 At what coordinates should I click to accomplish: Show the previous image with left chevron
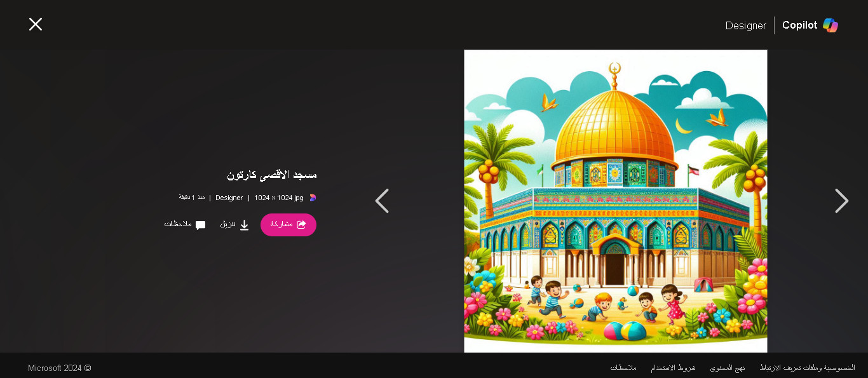pyautogui.click(x=382, y=201)
